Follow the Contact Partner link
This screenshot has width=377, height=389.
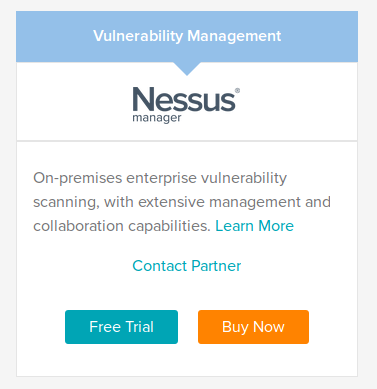click(x=187, y=266)
